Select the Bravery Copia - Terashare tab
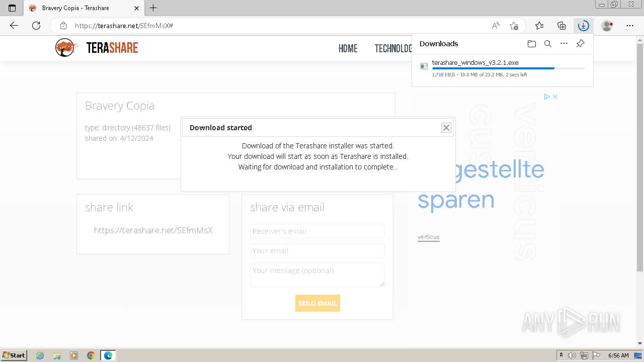Screen dimensions: 644x362 (x=84, y=8)
